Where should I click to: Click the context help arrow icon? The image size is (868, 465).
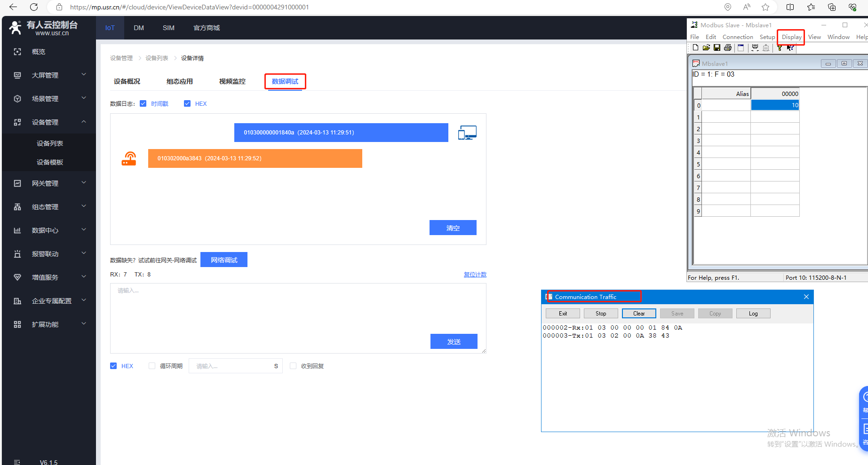790,47
